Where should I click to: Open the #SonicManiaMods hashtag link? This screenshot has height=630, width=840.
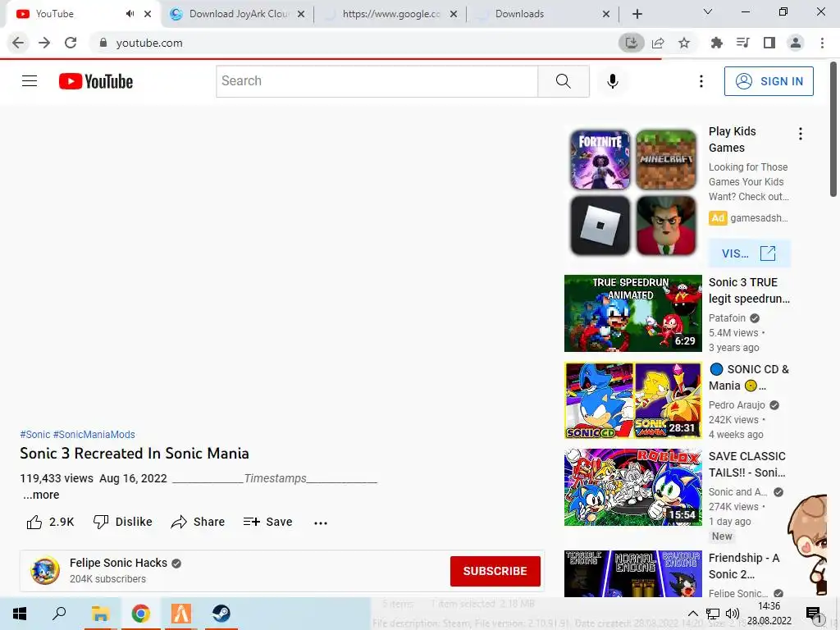click(x=94, y=435)
